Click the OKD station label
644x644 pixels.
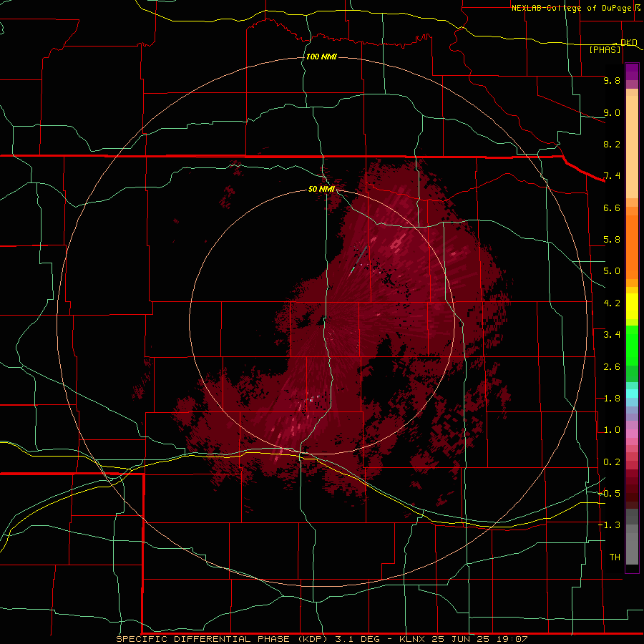[x=628, y=42]
